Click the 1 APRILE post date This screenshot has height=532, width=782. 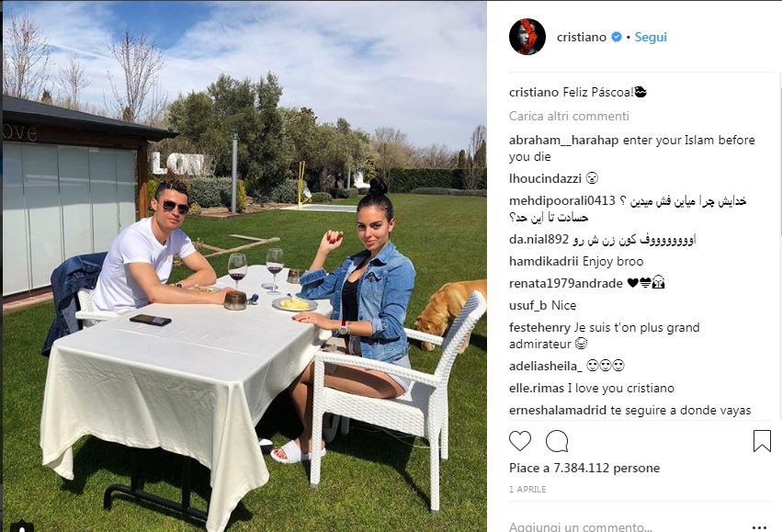click(527, 489)
